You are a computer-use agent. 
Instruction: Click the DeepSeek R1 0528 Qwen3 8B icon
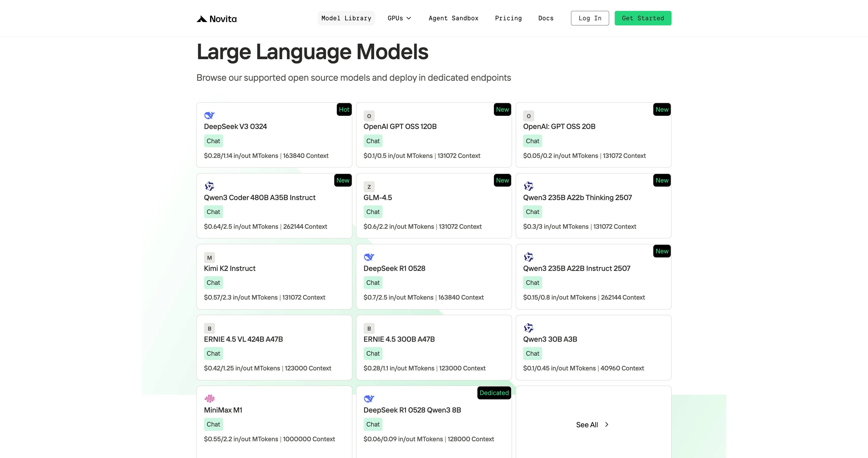click(x=369, y=399)
